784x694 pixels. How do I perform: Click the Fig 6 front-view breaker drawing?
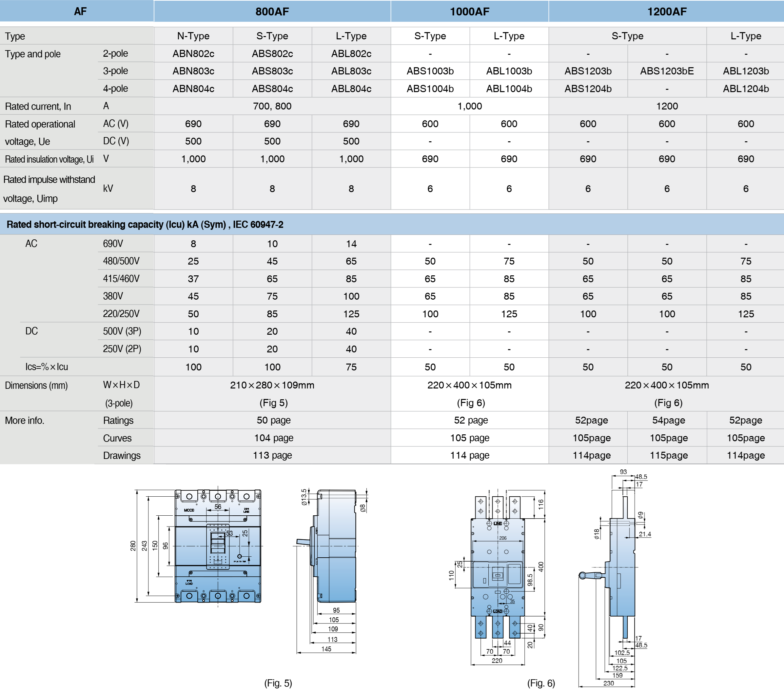[x=497, y=567]
